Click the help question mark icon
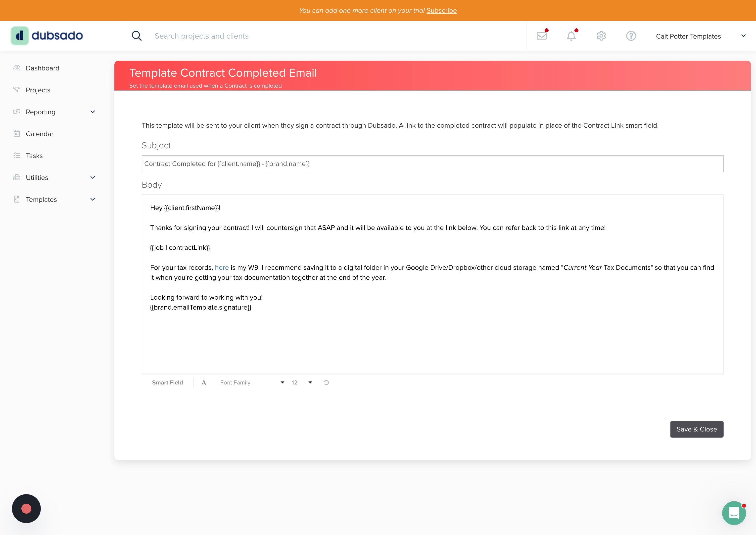Screen dimensions: 756x535 click(631, 36)
